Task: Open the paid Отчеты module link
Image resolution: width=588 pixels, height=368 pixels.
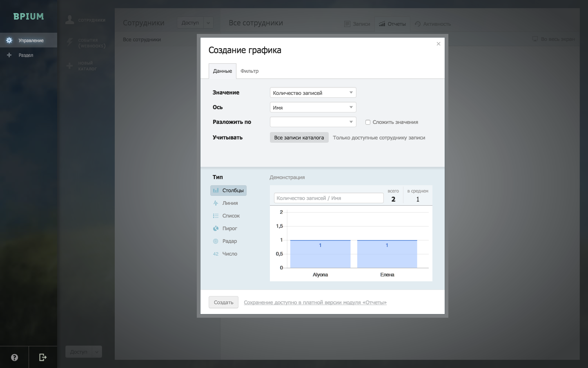Action: click(x=315, y=303)
